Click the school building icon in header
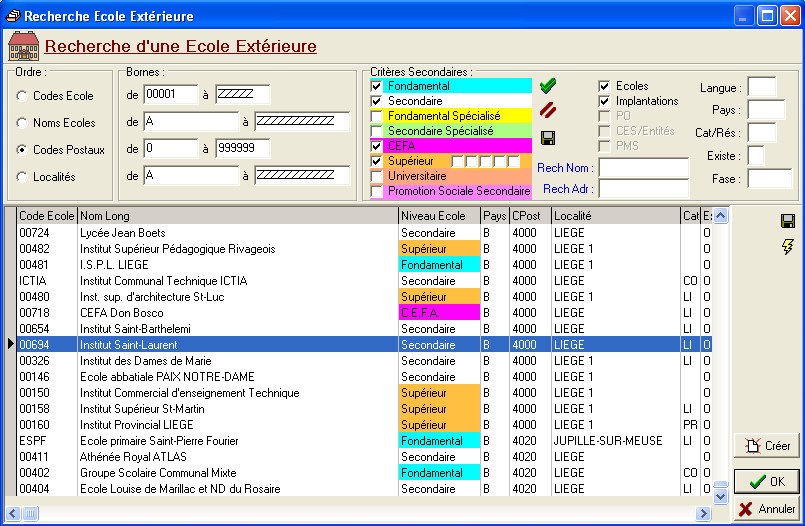 [x=23, y=46]
